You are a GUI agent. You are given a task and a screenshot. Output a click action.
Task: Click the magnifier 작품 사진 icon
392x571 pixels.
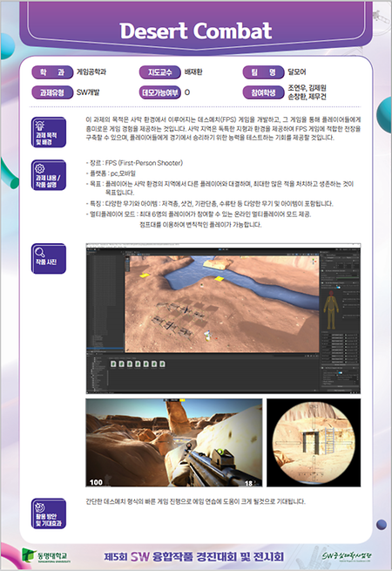tap(49, 259)
